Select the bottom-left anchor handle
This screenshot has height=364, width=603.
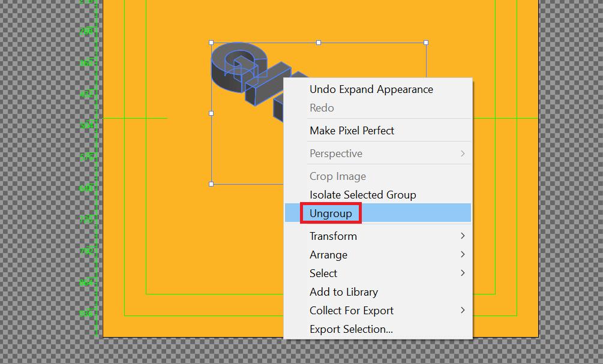[211, 183]
